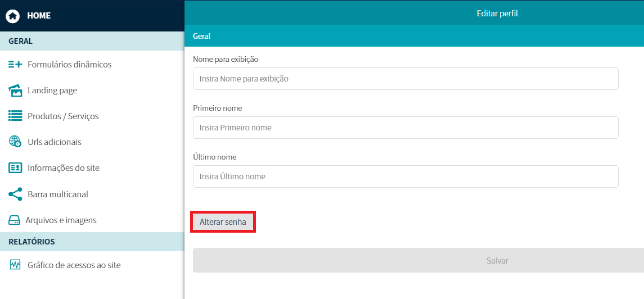
Task: Click the Gráfico de acessos chart icon
Action: tap(15, 265)
